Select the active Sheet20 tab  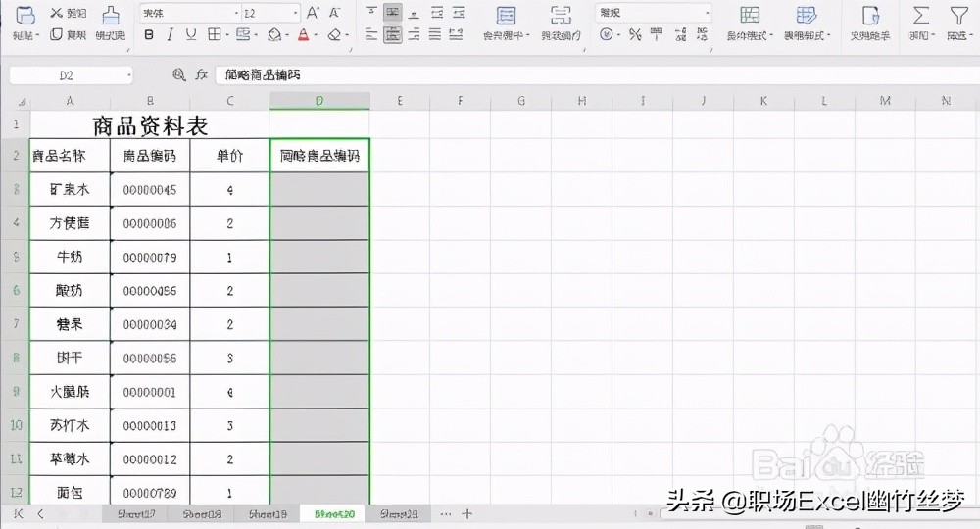334,514
